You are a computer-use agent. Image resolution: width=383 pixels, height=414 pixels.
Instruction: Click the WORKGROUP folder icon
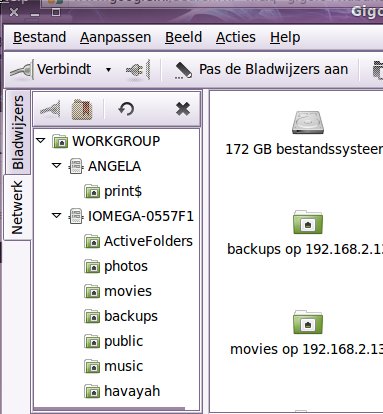coord(60,141)
